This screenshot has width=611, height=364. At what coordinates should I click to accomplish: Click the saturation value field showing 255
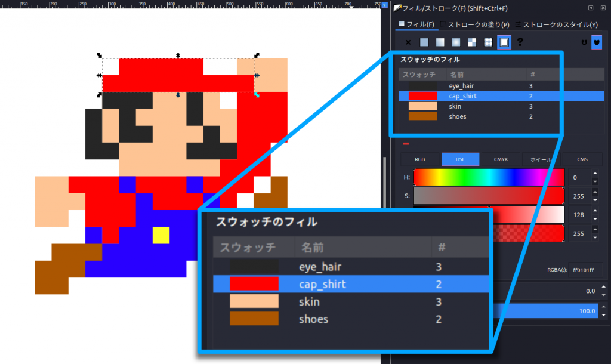tap(579, 196)
